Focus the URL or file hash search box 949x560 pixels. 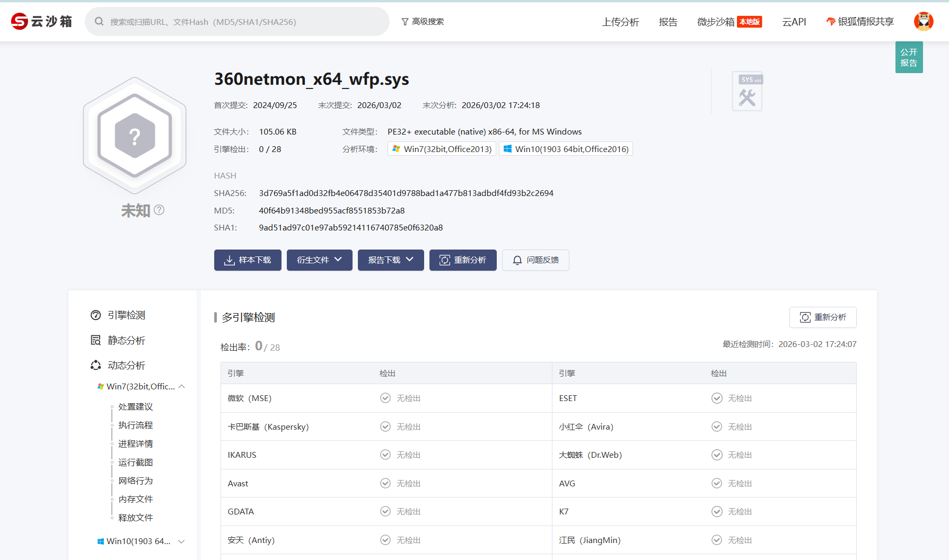(237, 22)
